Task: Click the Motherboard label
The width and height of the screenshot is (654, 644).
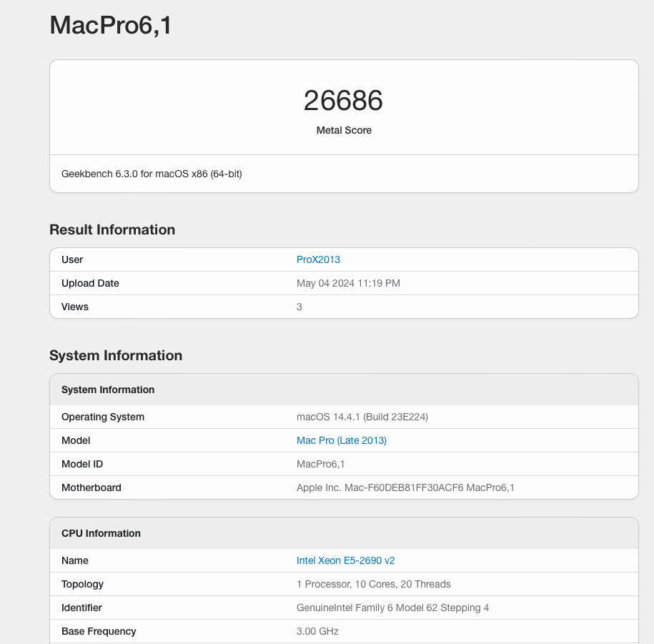Action: 91,487
